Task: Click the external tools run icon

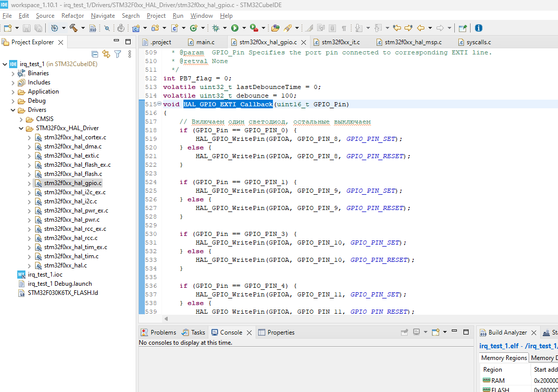Action: pos(254,28)
